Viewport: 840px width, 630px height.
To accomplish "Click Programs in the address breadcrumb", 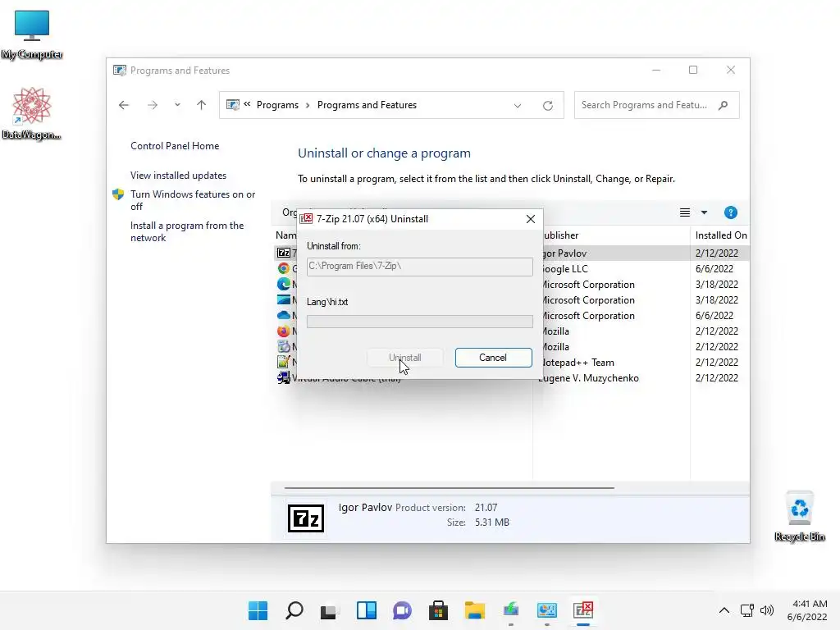I will tap(277, 105).
